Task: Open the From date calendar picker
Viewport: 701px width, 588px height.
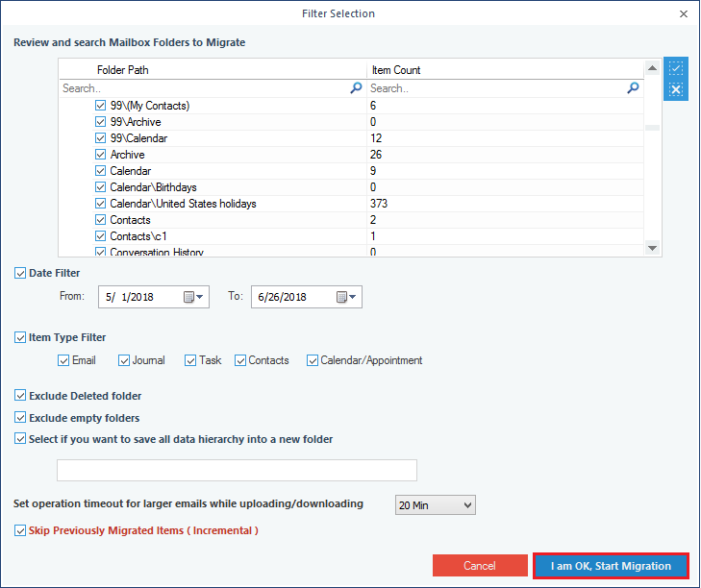Action: [194, 297]
